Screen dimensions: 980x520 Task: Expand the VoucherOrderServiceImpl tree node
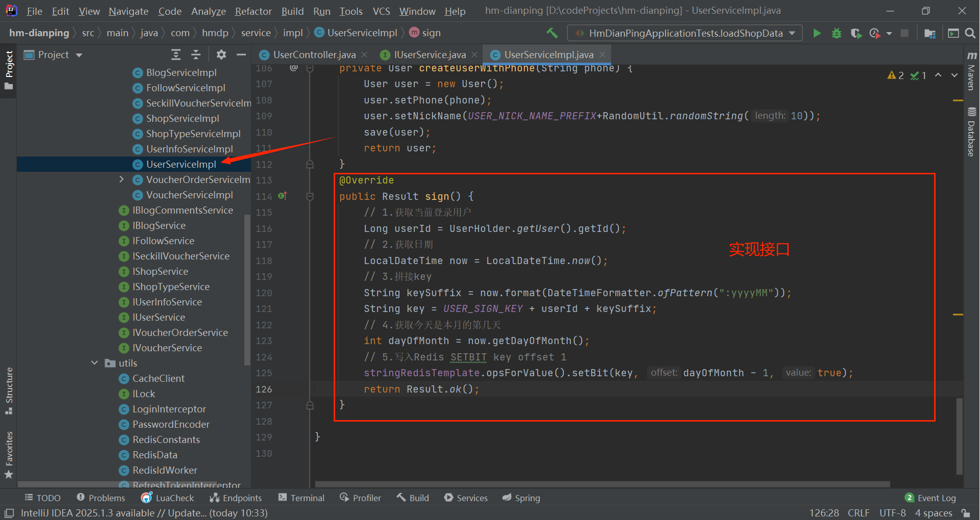click(x=121, y=179)
